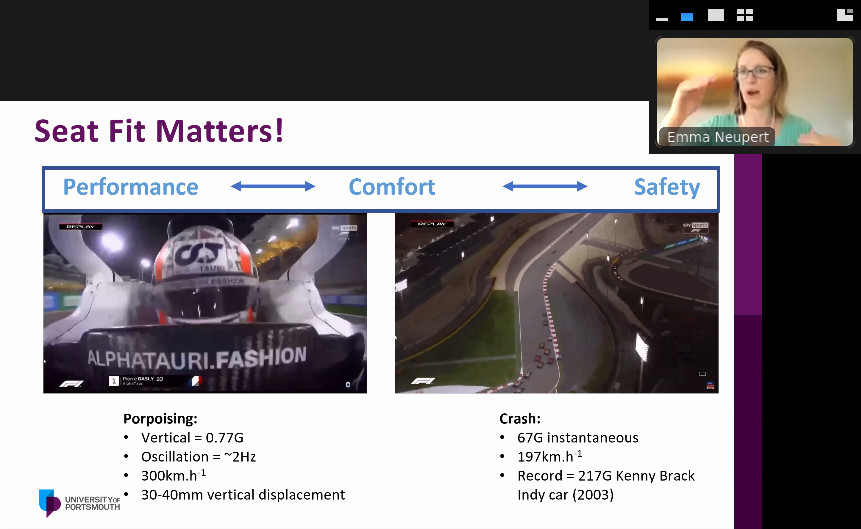Click the 'Vertical = 0.77G' bullet
Viewport: 861px width, 529px height.
click(x=192, y=438)
